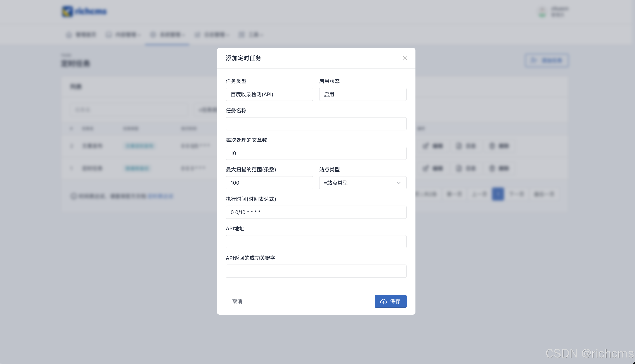Click the blue link in the note below the table
Image resolution: width=635 pixels, height=364 pixels.
click(161, 196)
